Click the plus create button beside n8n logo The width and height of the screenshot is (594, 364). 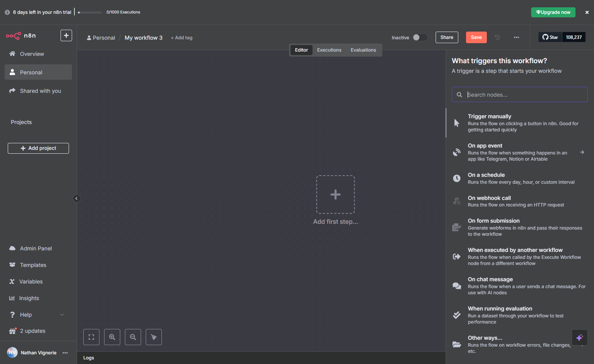[x=66, y=35]
